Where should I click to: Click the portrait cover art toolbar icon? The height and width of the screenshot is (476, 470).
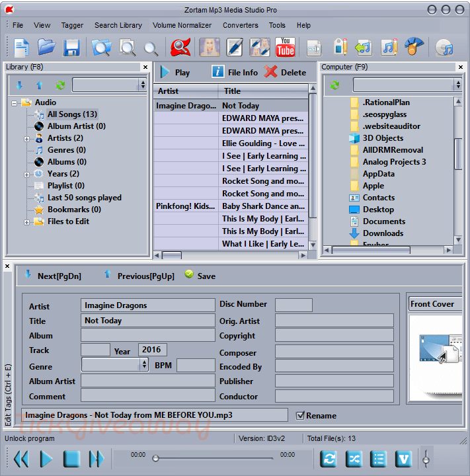pyautogui.click(x=210, y=47)
